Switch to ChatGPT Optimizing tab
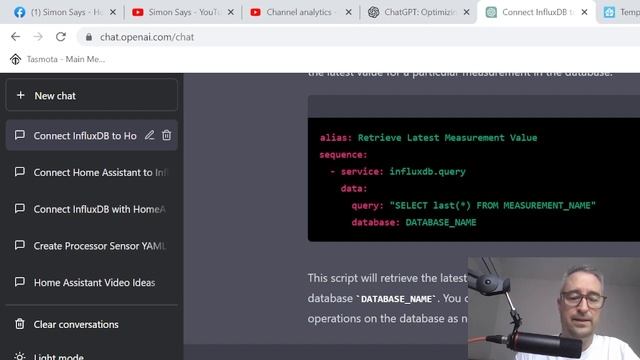This screenshot has height=360, width=640. (419, 12)
